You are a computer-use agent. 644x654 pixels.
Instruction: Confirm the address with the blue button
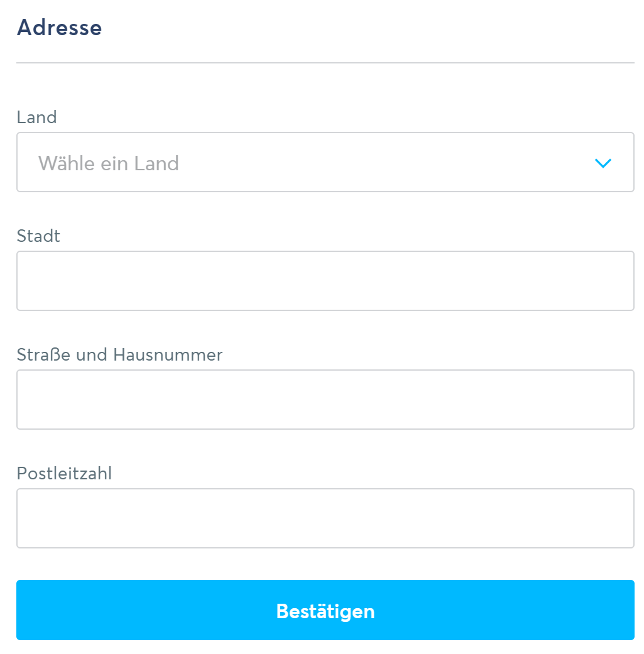coord(325,610)
